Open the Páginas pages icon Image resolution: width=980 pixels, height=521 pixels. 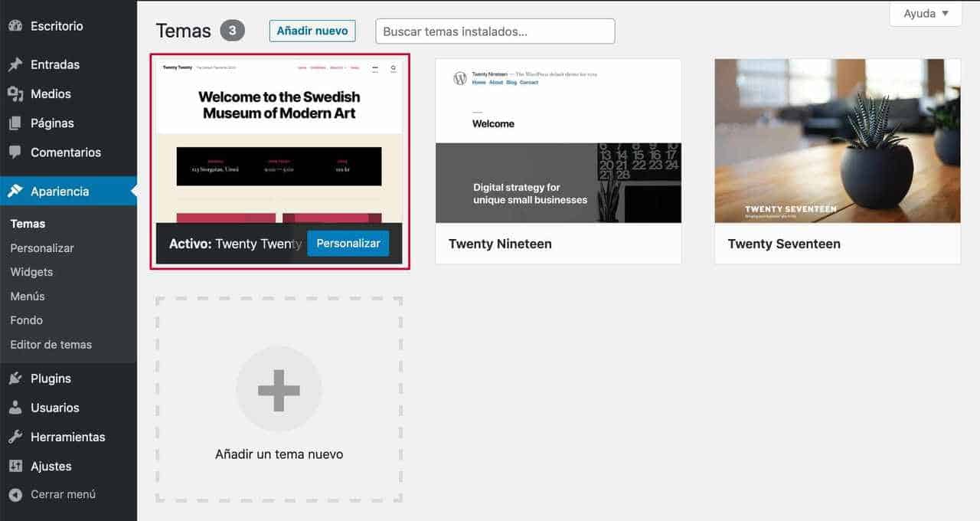click(x=16, y=123)
